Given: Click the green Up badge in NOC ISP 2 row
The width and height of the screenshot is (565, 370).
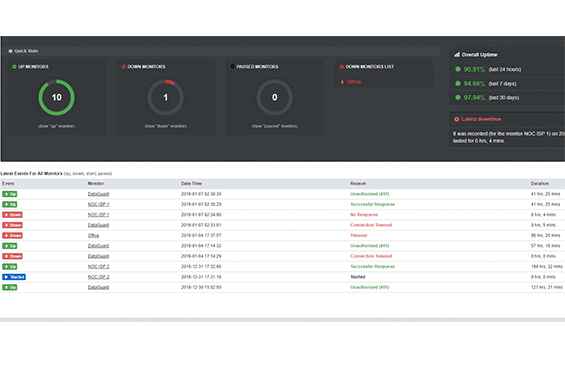Looking at the screenshot, I should click(x=10, y=267).
